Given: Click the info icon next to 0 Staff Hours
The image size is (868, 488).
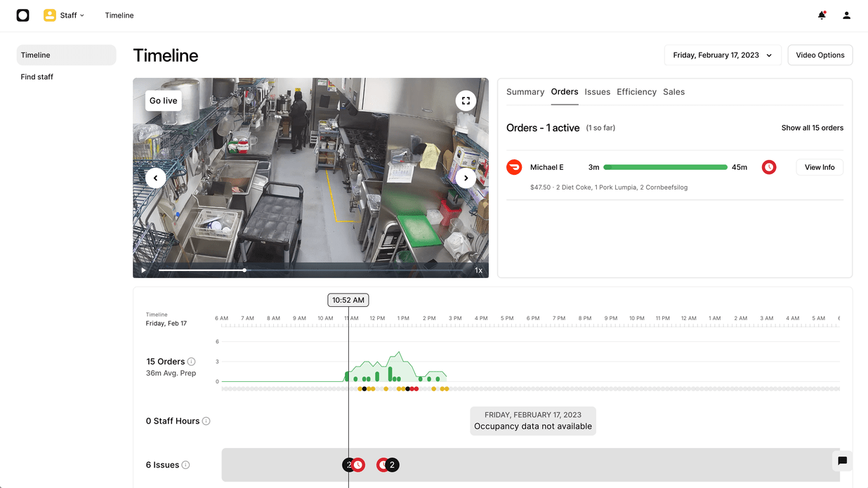Looking at the screenshot, I should [x=206, y=421].
